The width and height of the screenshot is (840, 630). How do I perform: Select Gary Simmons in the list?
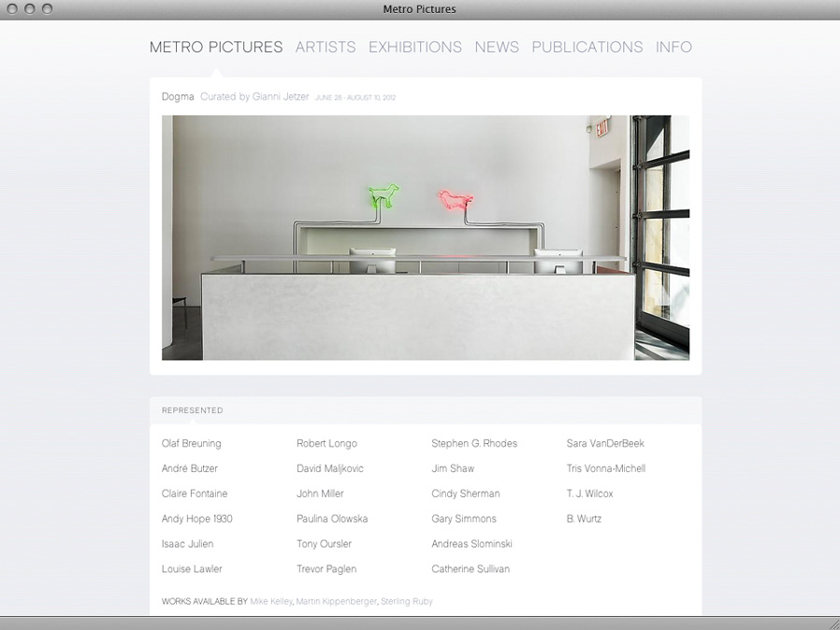[464, 519]
